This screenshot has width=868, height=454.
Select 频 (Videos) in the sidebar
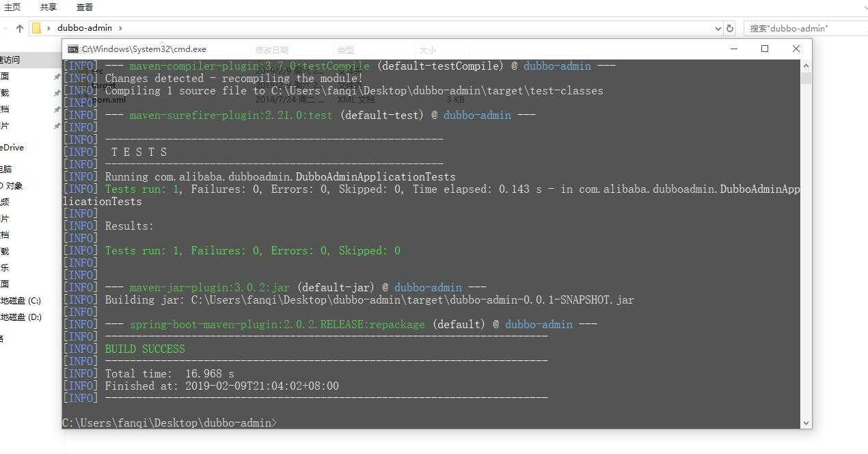coord(5,202)
